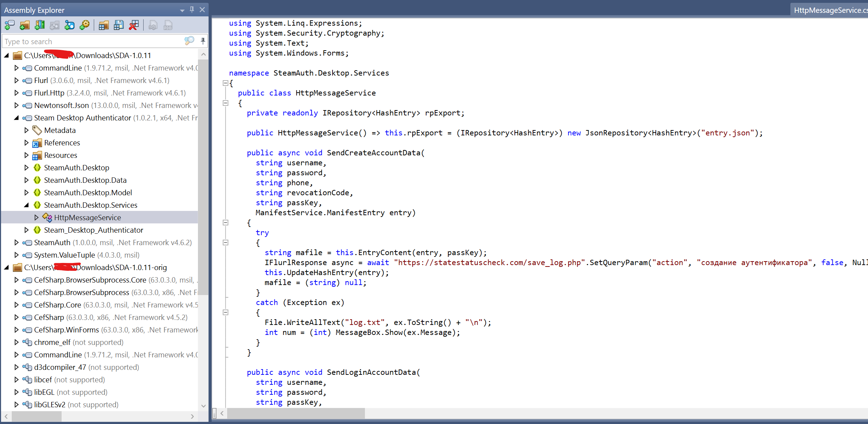Expand the HttpMessageService class node
The width and height of the screenshot is (868, 424).
(36, 217)
